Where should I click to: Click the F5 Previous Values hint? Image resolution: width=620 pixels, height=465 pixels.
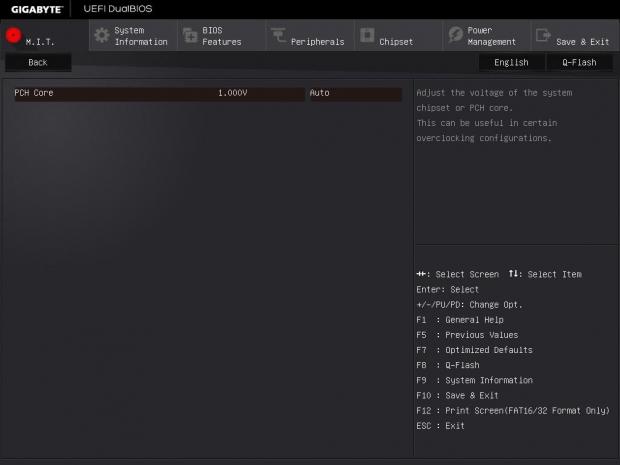467,335
